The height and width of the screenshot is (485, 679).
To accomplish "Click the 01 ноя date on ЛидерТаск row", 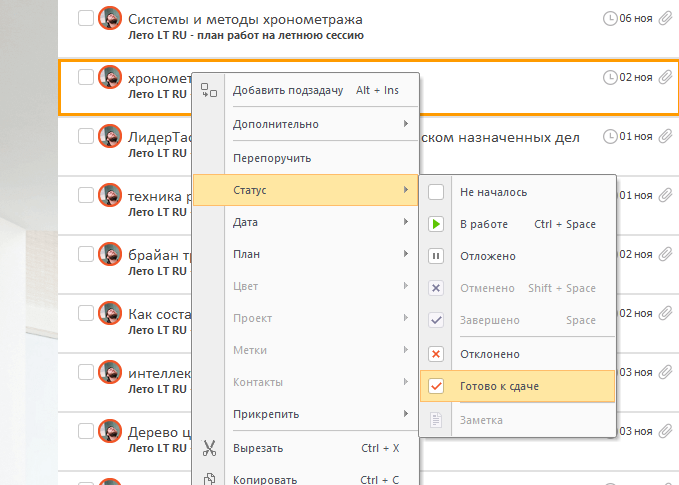I will pos(636,136).
